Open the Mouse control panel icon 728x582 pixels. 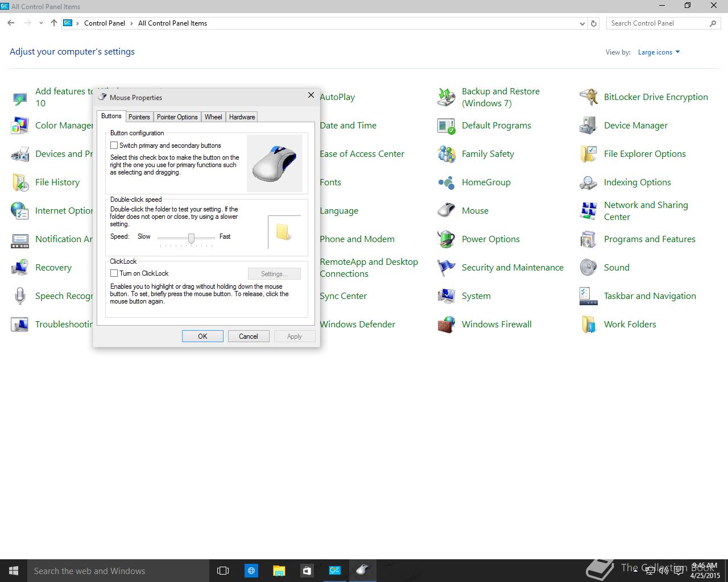click(x=446, y=211)
